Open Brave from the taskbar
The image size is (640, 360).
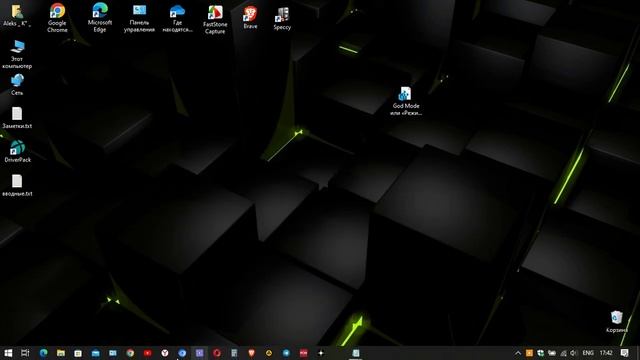(251, 353)
